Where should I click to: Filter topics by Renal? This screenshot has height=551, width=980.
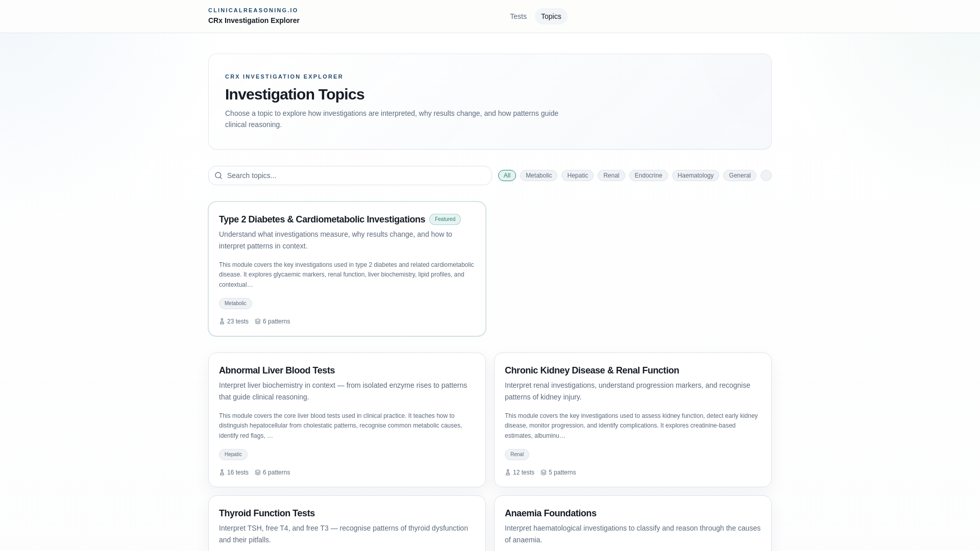611,176
